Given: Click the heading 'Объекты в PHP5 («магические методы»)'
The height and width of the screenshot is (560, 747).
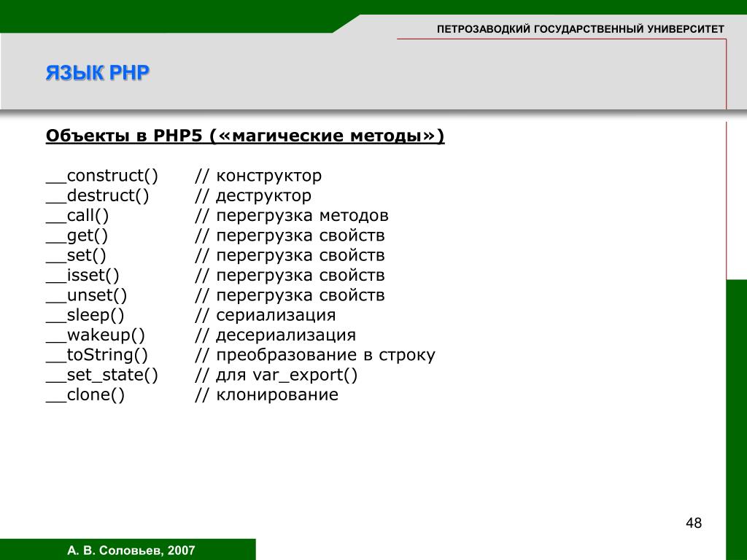Looking at the screenshot, I should pyautogui.click(x=245, y=136).
